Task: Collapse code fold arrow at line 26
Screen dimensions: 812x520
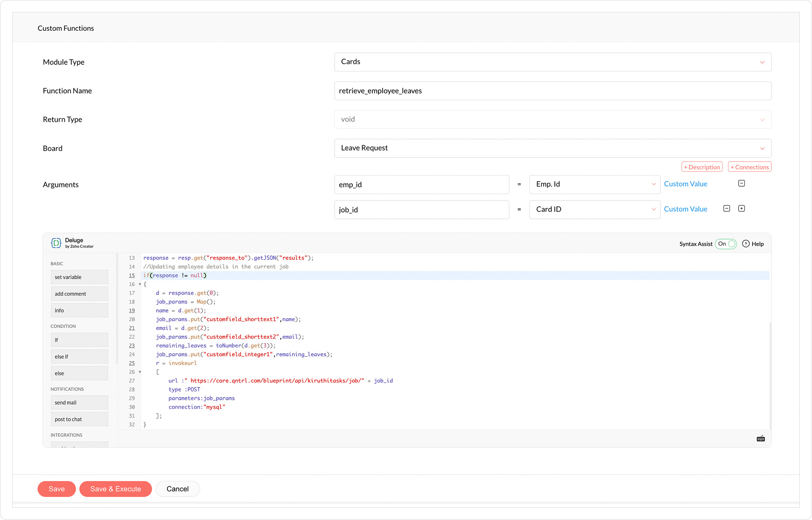Action: click(x=140, y=372)
